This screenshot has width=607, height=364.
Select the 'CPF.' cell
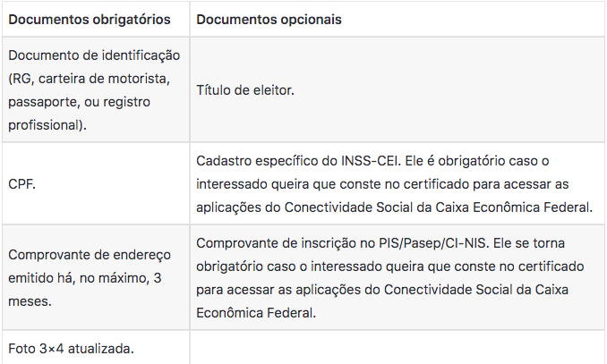point(96,183)
